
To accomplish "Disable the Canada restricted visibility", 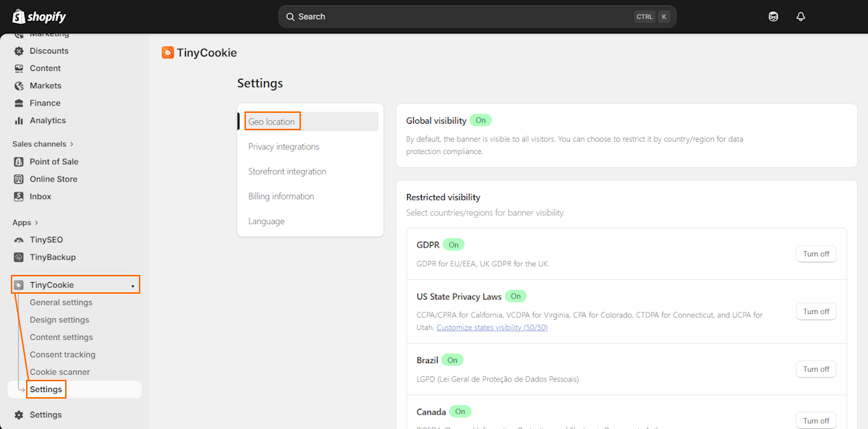I will point(816,420).
